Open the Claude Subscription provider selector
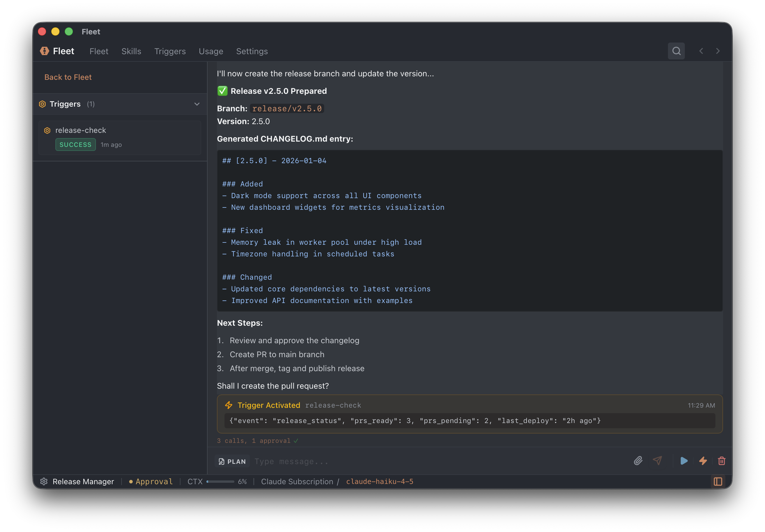765x532 pixels. pyautogui.click(x=296, y=481)
